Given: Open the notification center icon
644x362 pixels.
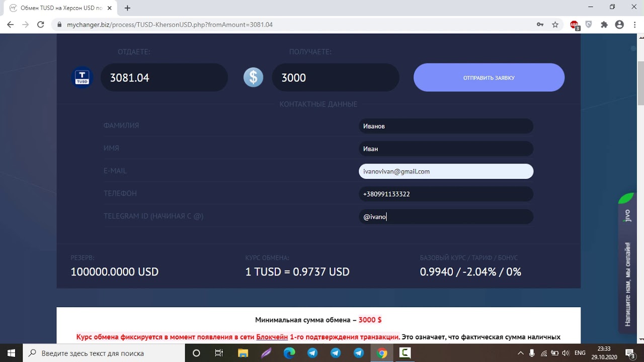Looking at the screenshot, I should (630, 353).
